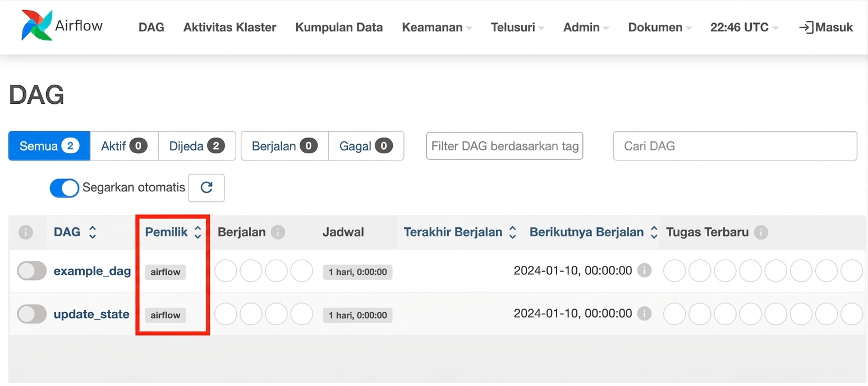The image size is (868, 386).
Task: Click the Airflow pinwheel logo
Action: click(x=37, y=25)
